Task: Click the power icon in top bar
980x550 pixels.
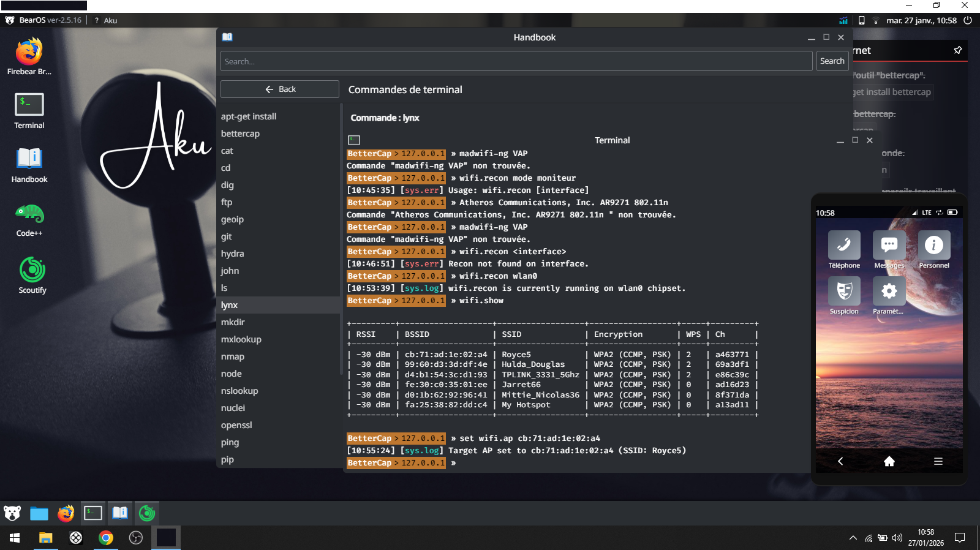Action: point(968,20)
